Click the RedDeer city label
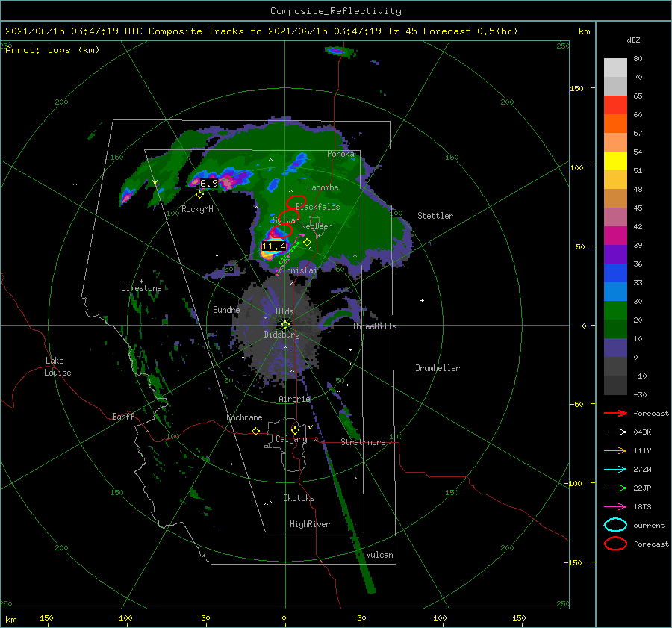This screenshot has height=628, width=672. point(317,226)
